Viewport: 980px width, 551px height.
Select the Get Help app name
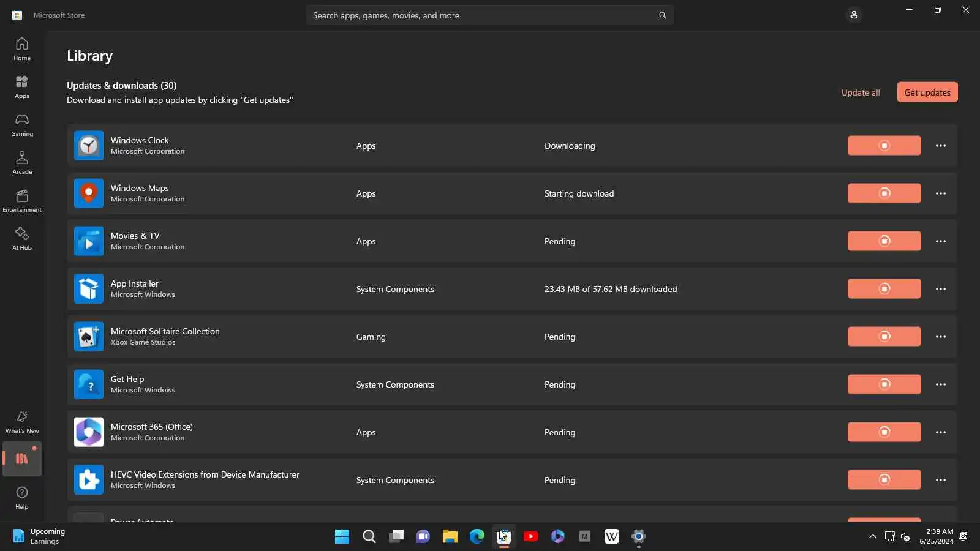tap(127, 379)
